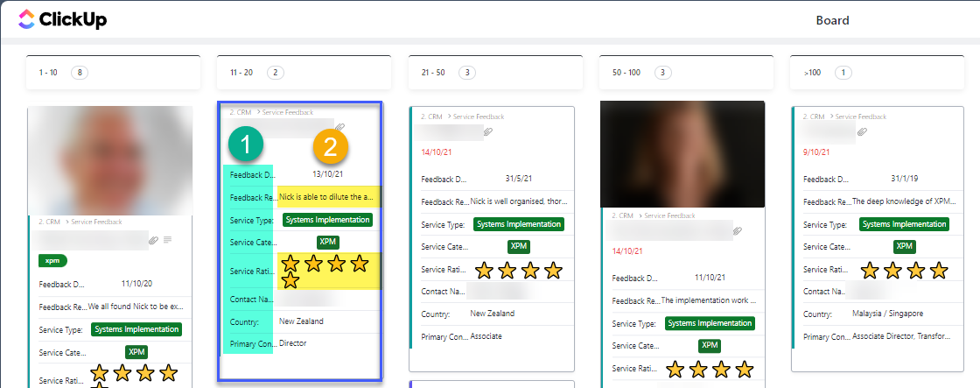Click Service Feedback breadcrumb below dark cover image
The image size is (980, 388).
669,215
